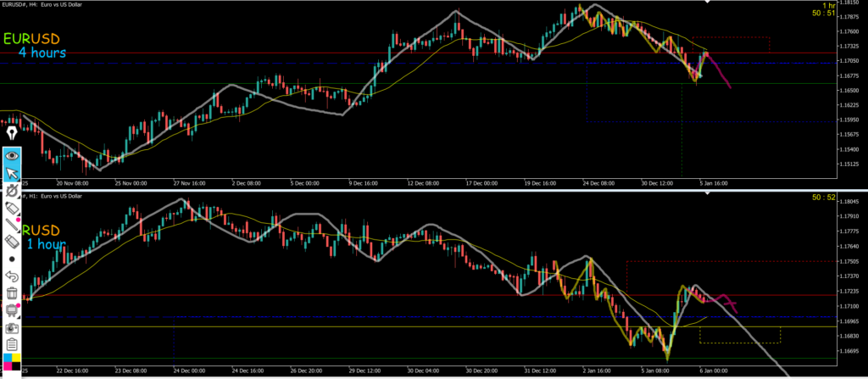Click the trash bin to clear drawings

click(x=13, y=293)
